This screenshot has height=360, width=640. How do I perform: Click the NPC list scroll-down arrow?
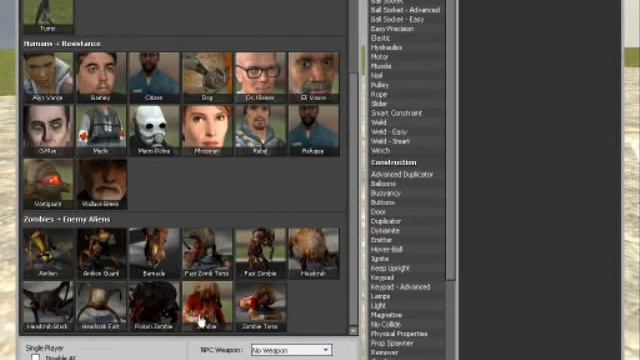coord(353,330)
